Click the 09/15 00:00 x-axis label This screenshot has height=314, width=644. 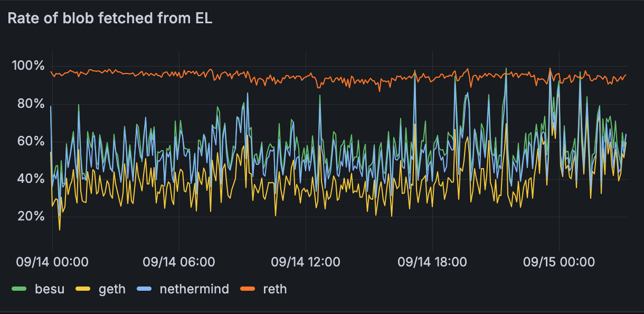[560, 261]
